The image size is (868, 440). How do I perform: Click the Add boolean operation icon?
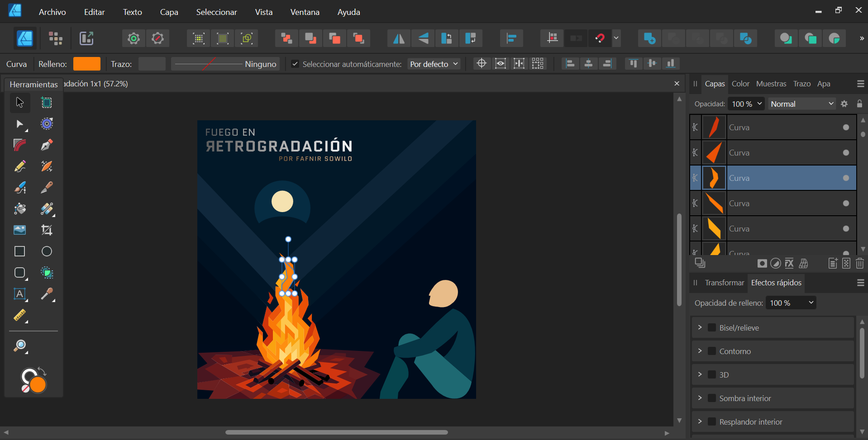click(649, 38)
